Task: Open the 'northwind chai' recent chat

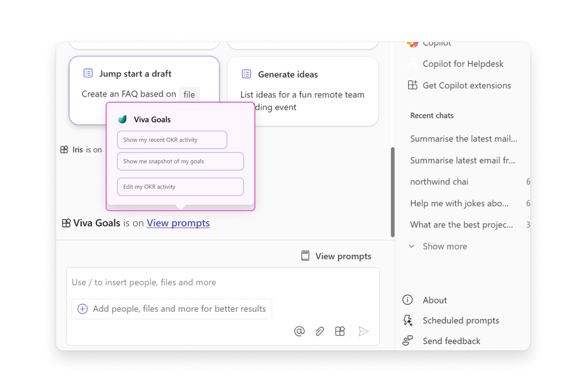Action: 439,182
